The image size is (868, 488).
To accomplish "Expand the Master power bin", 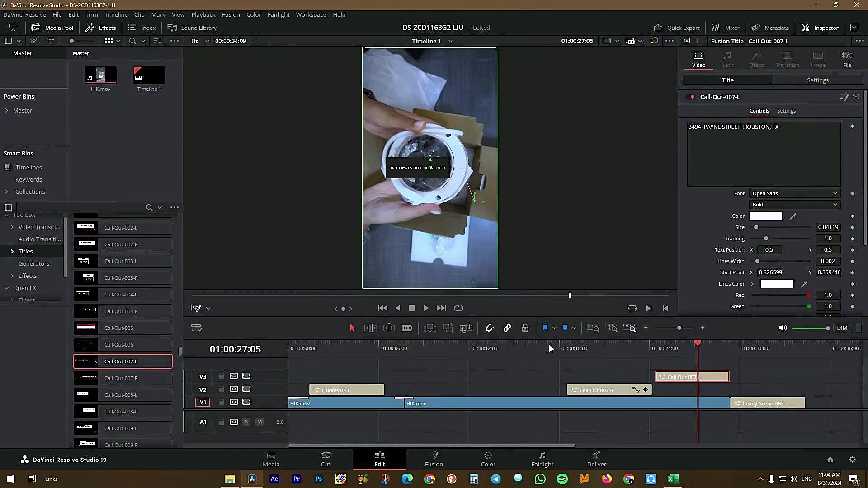I will tap(6, 111).
